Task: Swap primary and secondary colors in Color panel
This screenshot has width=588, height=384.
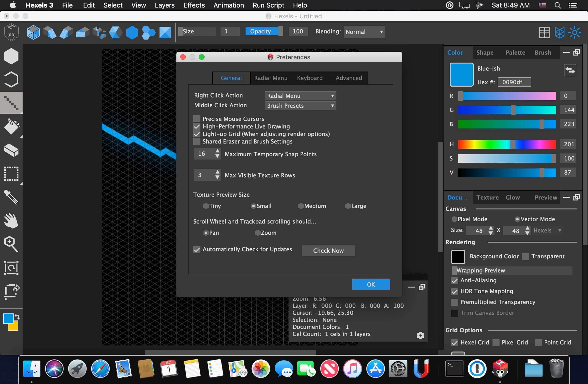Action: [570, 70]
